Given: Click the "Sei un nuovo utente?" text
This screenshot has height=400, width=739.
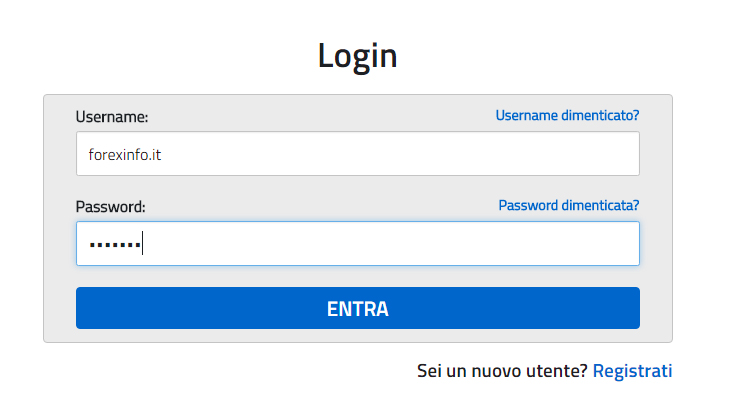Looking at the screenshot, I should coord(502,371).
